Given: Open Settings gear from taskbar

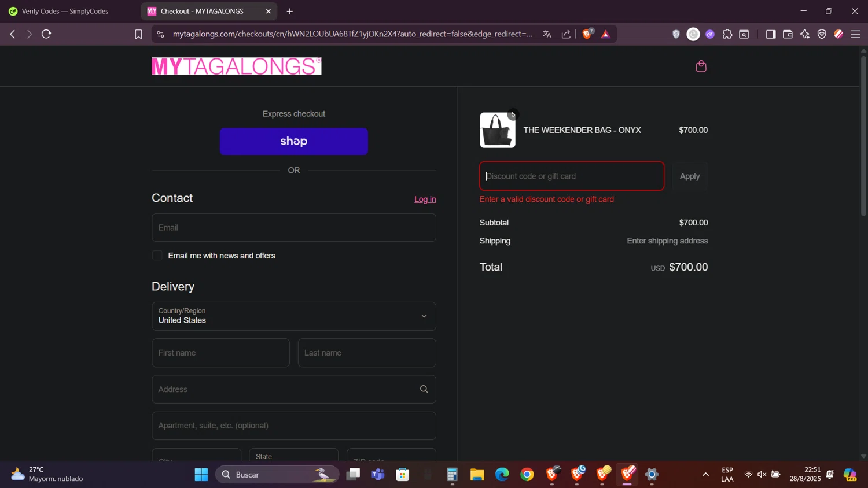Looking at the screenshot, I should pos(652,475).
